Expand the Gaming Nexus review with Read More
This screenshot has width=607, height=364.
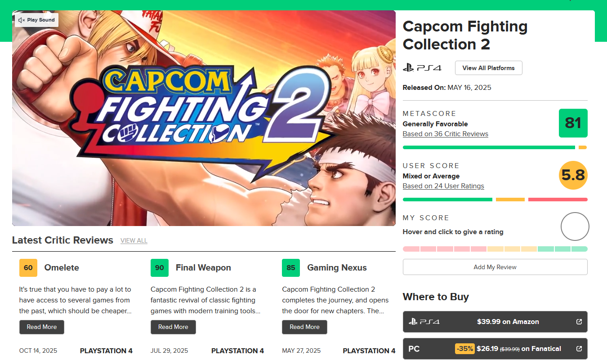click(x=304, y=327)
